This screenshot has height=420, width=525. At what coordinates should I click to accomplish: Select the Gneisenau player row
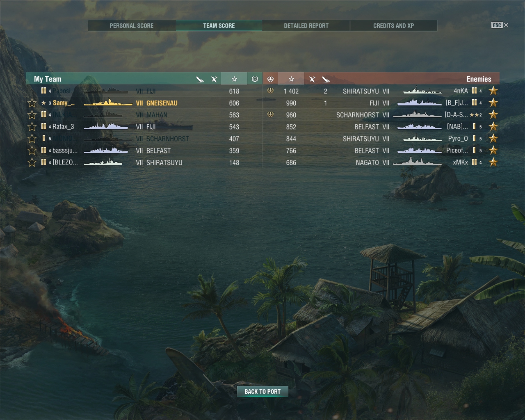click(144, 103)
